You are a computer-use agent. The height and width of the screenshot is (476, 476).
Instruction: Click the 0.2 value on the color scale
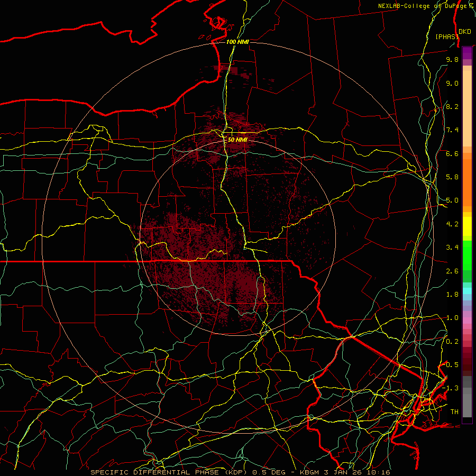(x=452, y=342)
